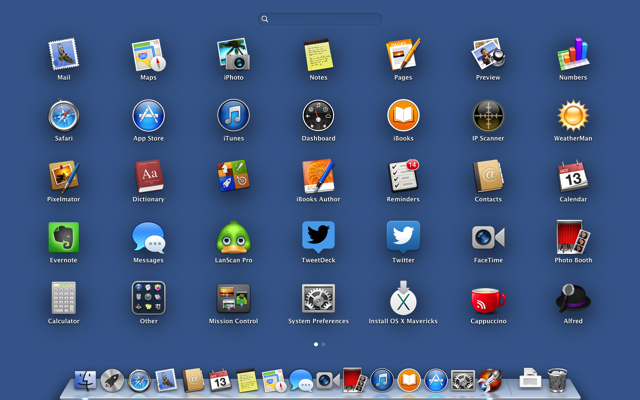Image resolution: width=640 pixels, height=400 pixels.
Task: Launch Install OS X Mavericks
Action: pyautogui.click(x=403, y=298)
